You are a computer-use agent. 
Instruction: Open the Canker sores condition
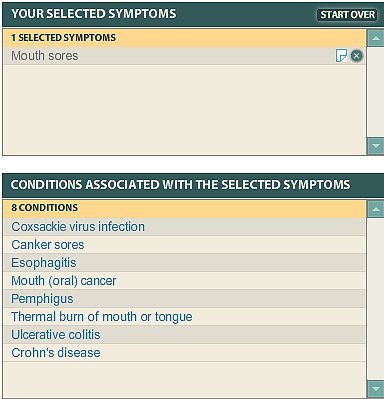click(48, 245)
